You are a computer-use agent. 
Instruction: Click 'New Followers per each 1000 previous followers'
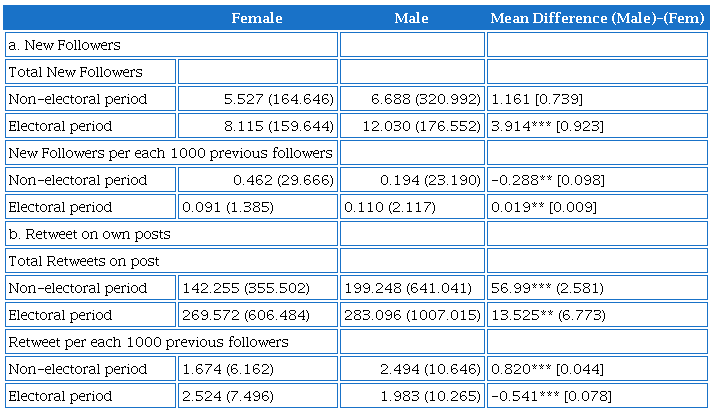point(171,153)
